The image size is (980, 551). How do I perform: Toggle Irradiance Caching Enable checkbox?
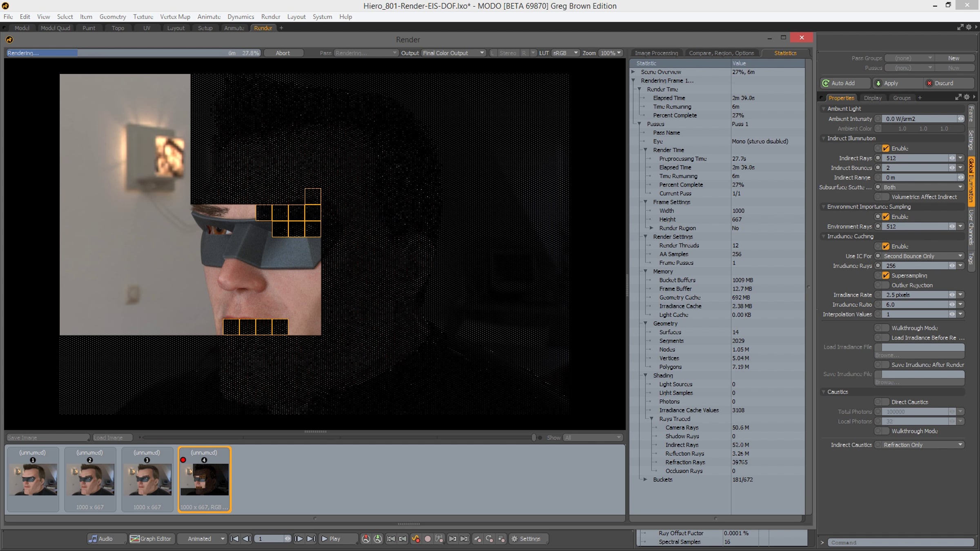[886, 246]
